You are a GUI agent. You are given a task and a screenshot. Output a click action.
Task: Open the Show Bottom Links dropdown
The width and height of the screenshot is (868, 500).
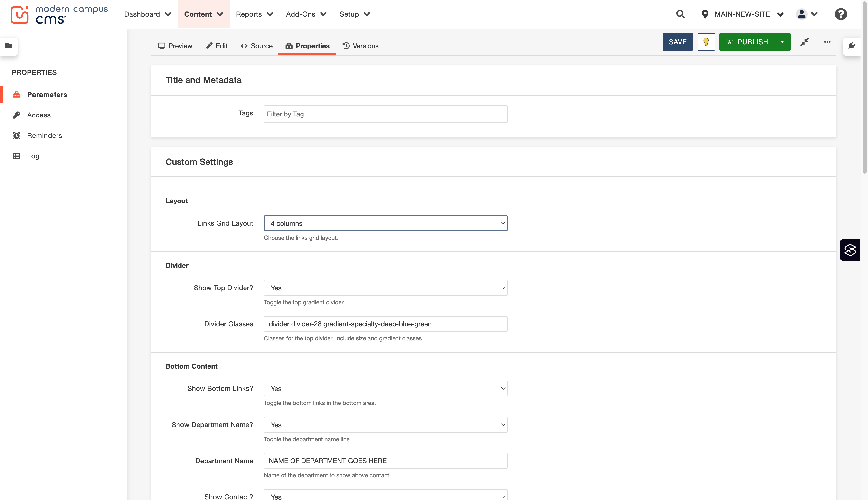pos(386,389)
